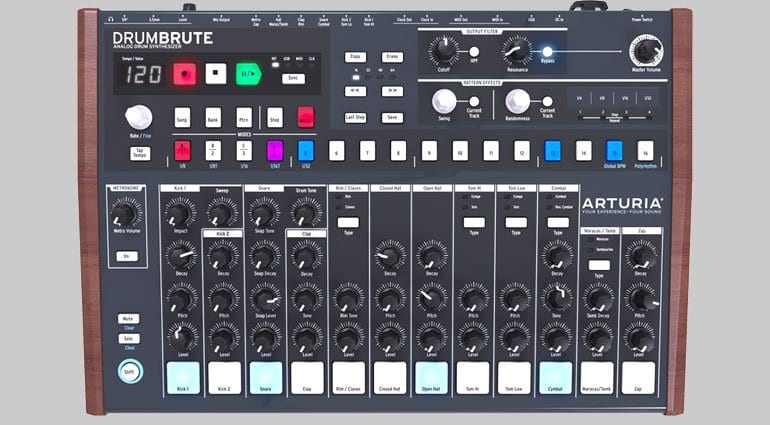Hit the white Stop button
The height and width of the screenshot is (425, 770).
(x=216, y=74)
